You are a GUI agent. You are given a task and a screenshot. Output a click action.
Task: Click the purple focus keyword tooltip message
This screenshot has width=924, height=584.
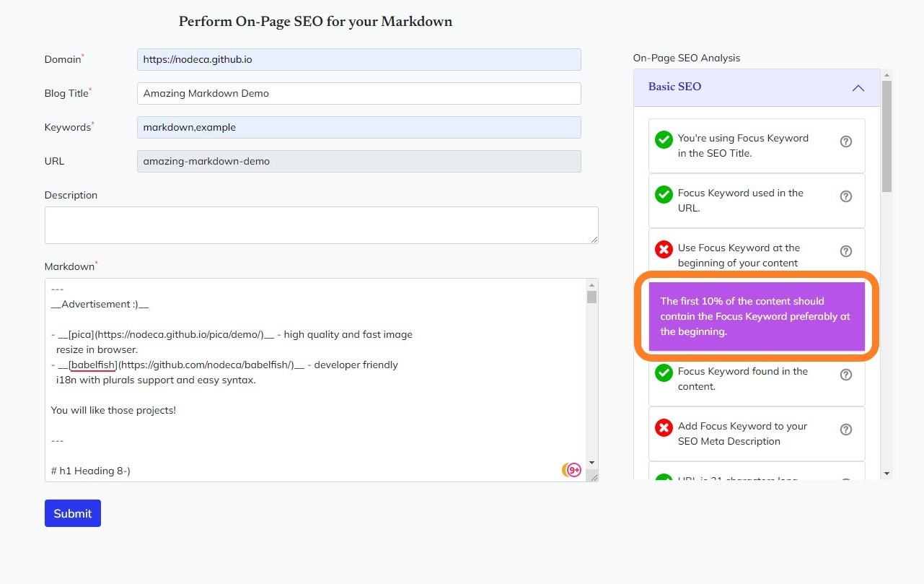[x=756, y=316]
